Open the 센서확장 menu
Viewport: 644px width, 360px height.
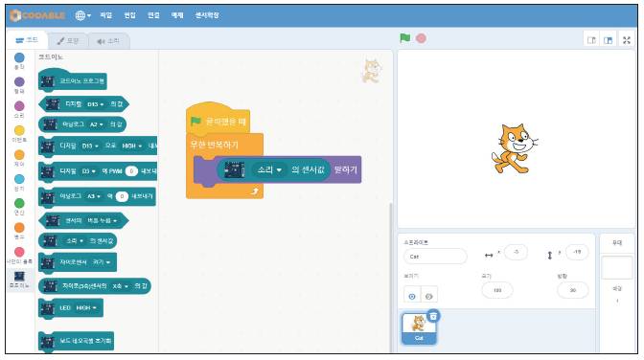[x=207, y=15]
